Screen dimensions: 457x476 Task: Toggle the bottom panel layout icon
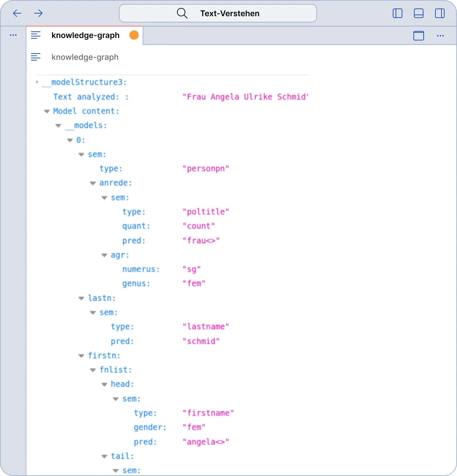click(x=418, y=13)
